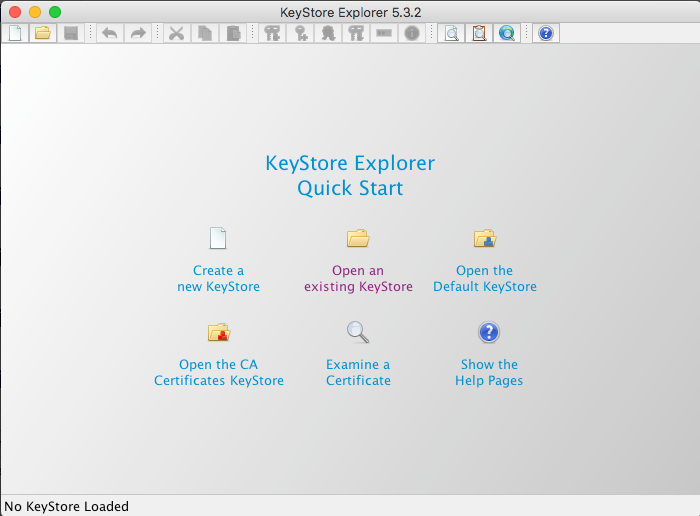The image size is (700, 516).
Task: Click the Paste clipboard toolbar icon
Action: pos(233,33)
